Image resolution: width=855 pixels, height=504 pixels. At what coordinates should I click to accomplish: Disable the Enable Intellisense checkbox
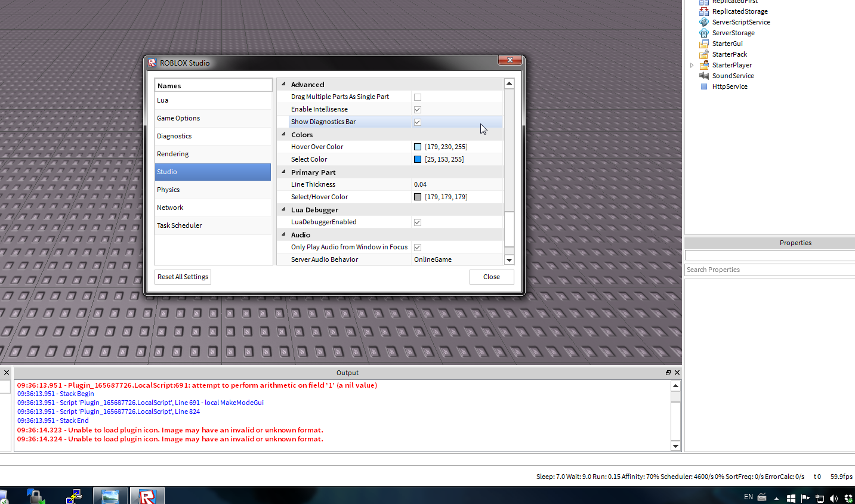pyautogui.click(x=417, y=109)
